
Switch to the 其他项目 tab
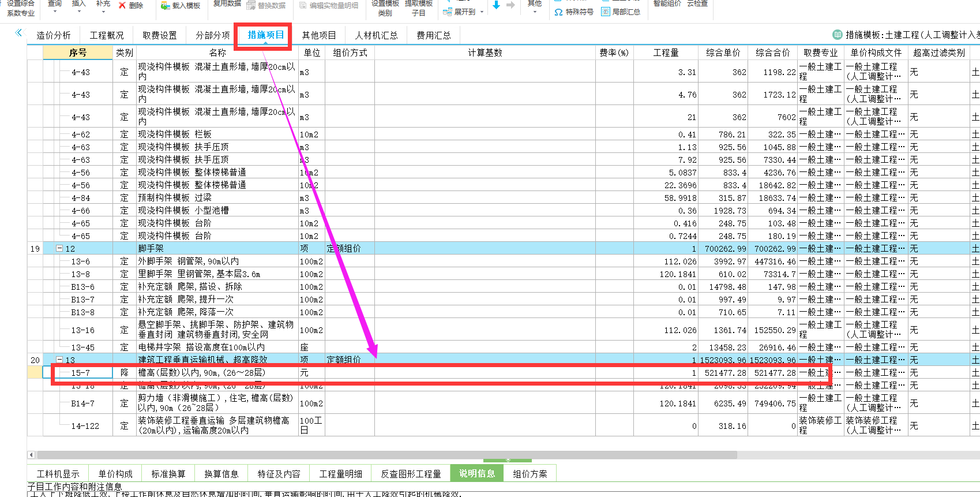click(319, 35)
